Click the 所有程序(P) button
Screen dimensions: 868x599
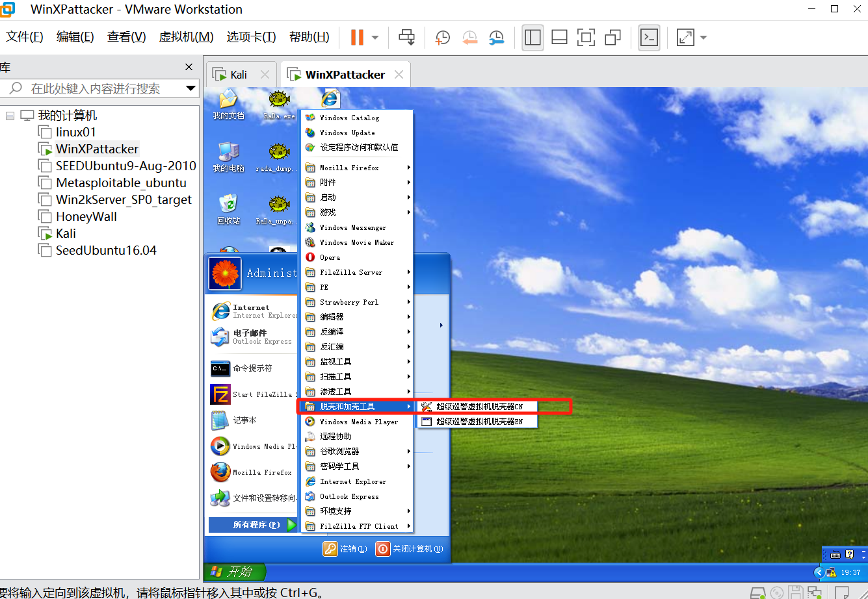point(252,525)
